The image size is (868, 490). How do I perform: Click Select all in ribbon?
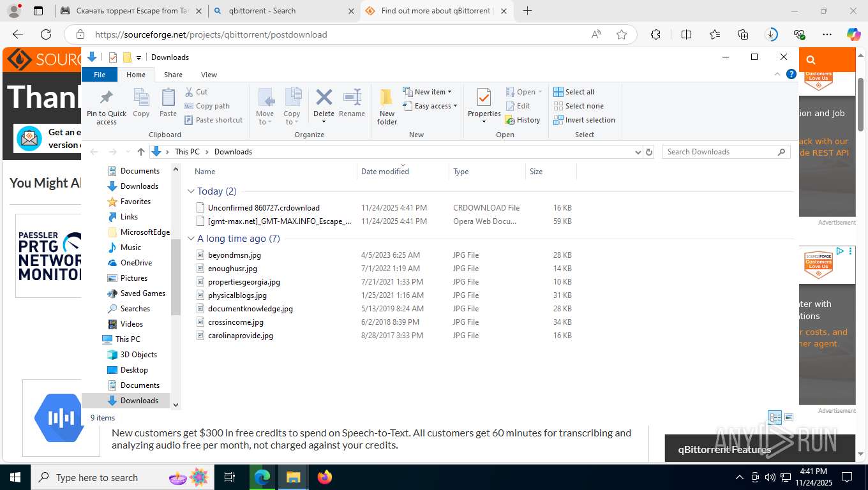[574, 92]
